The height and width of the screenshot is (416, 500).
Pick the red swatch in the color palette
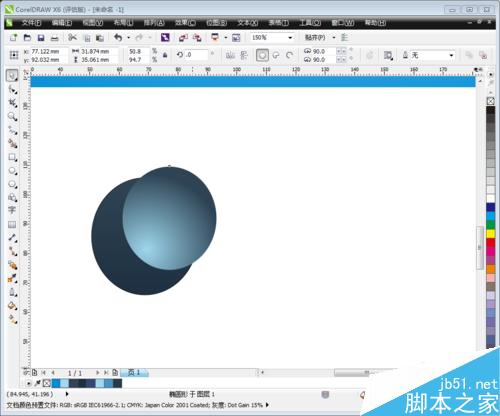coord(491,243)
